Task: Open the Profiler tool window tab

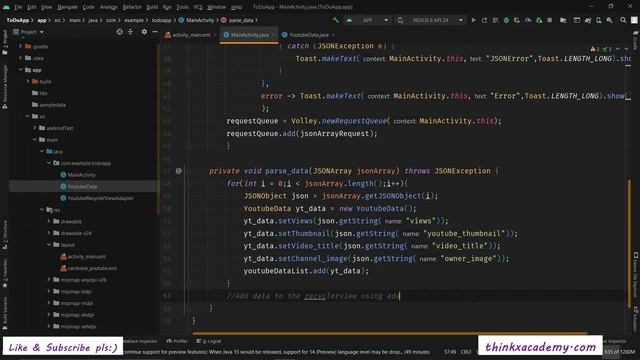Action: point(177,341)
